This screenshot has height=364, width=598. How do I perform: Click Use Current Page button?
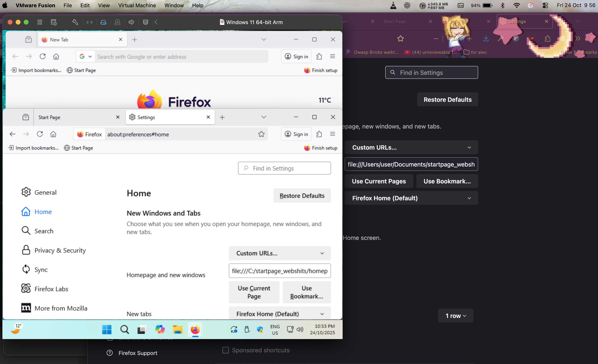click(254, 292)
